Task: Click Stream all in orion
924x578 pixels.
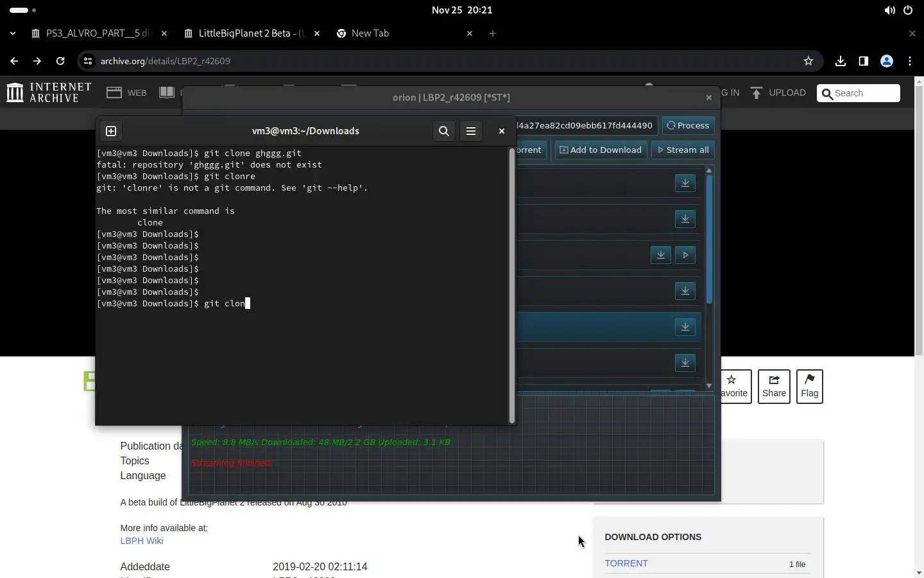Action: click(x=684, y=150)
